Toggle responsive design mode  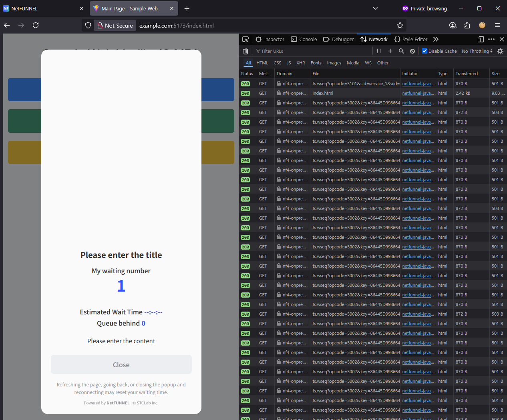pyautogui.click(x=481, y=39)
